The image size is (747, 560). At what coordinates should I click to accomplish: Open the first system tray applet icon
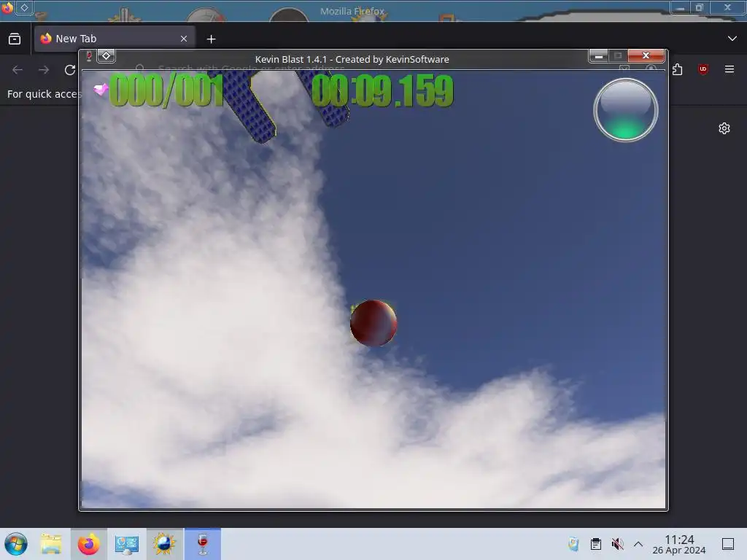(573, 544)
